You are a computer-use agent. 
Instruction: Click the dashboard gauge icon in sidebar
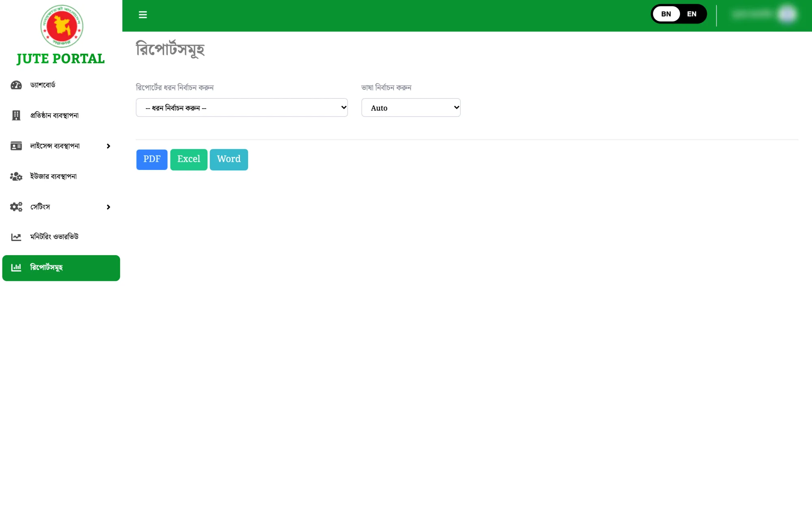[x=16, y=85]
